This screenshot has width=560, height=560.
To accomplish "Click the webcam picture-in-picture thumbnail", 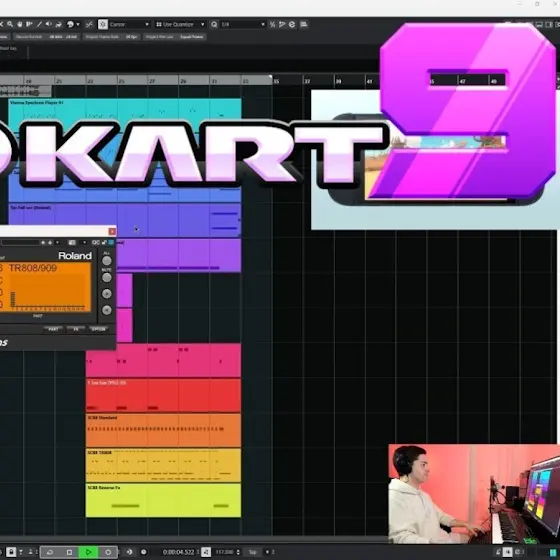I will click(474, 494).
